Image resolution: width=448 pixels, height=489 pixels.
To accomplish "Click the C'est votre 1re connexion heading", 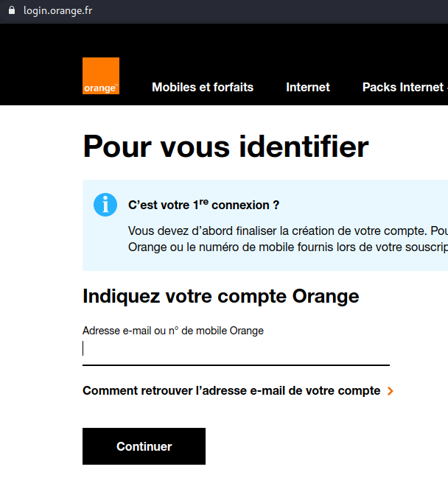I will 203,205.
